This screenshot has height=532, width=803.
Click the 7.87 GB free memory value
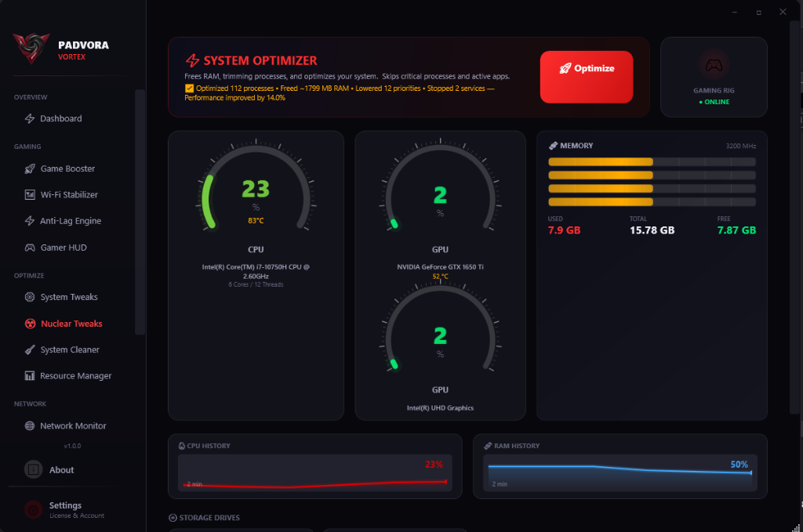(736, 230)
